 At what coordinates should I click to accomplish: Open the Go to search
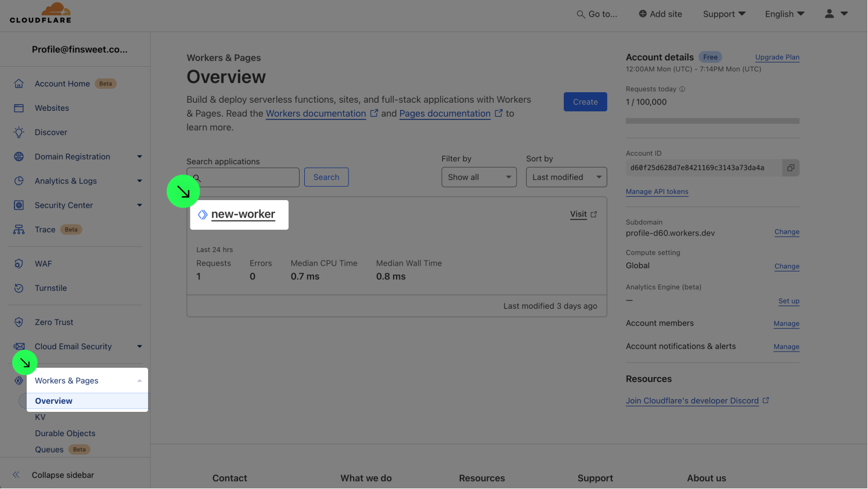pyautogui.click(x=597, y=14)
